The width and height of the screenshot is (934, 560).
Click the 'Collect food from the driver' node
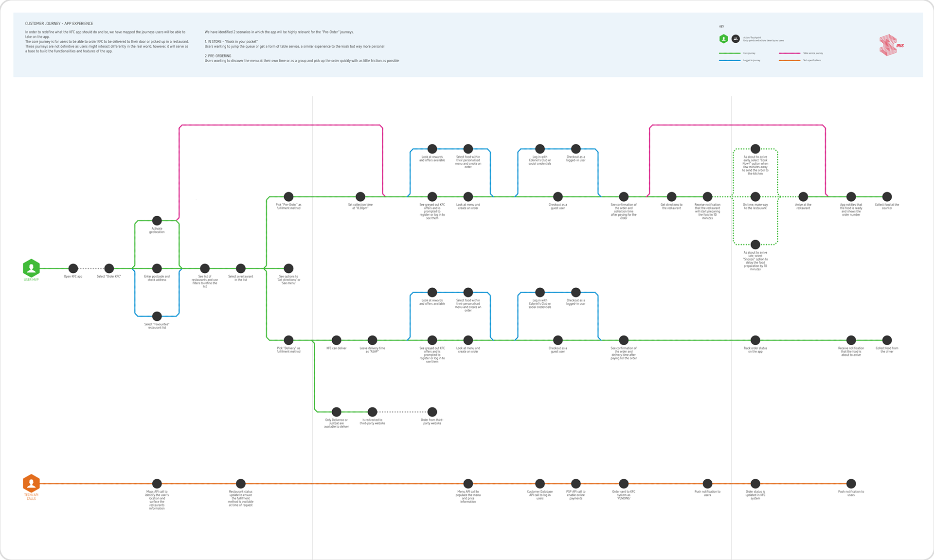(887, 340)
